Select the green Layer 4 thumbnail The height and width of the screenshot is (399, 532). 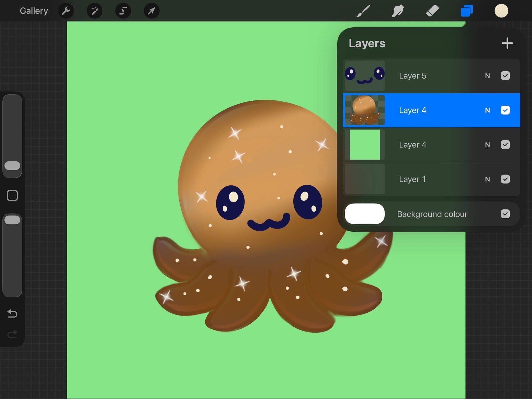pos(364,145)
